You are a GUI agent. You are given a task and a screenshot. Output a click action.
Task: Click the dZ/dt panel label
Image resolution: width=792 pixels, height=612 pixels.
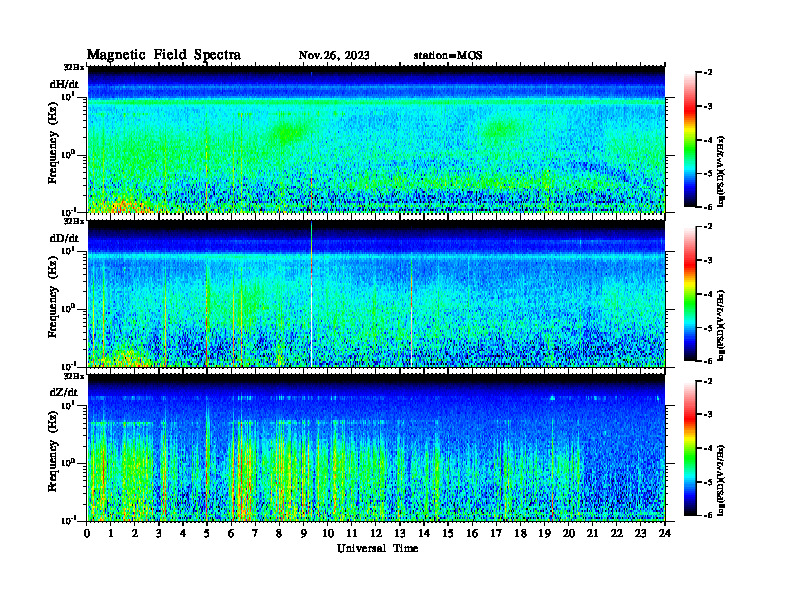pos(64,392)
